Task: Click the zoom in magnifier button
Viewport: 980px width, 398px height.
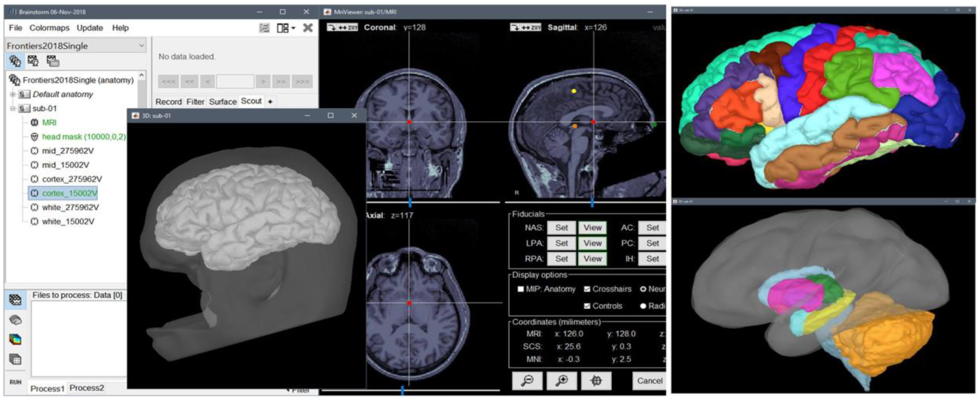Action: [x=561, y=381]
